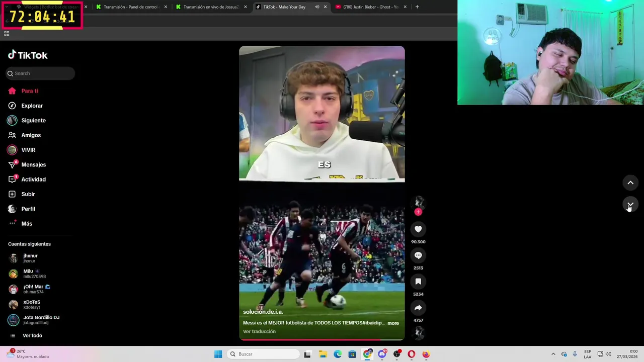This screenshot has height=362, width=644.
Task: Mute the TikTok tab audio icon
Action: (x=317, y=7)
